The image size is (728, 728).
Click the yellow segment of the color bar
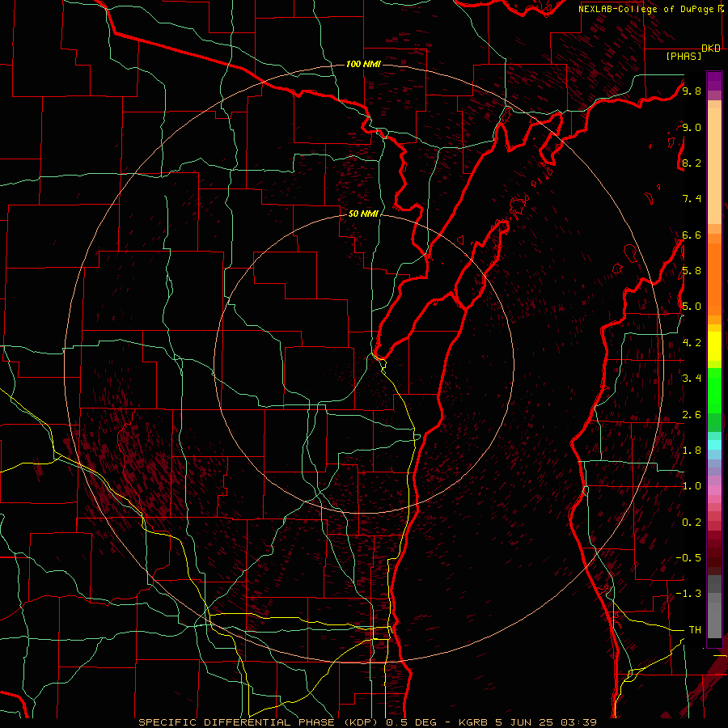[714, 346]
